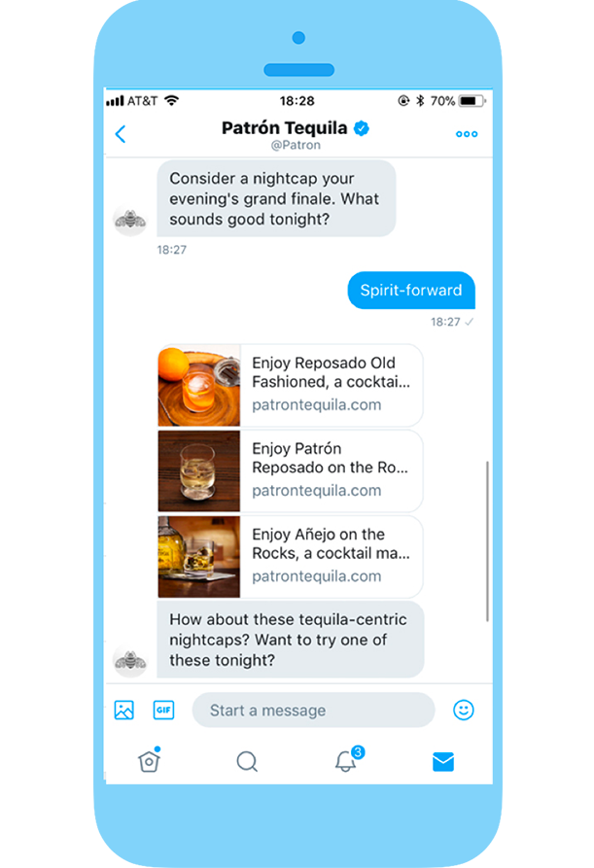Click the conversation scrollbar handle
This screenshot has width=594, height=868.
pos(487,540)
